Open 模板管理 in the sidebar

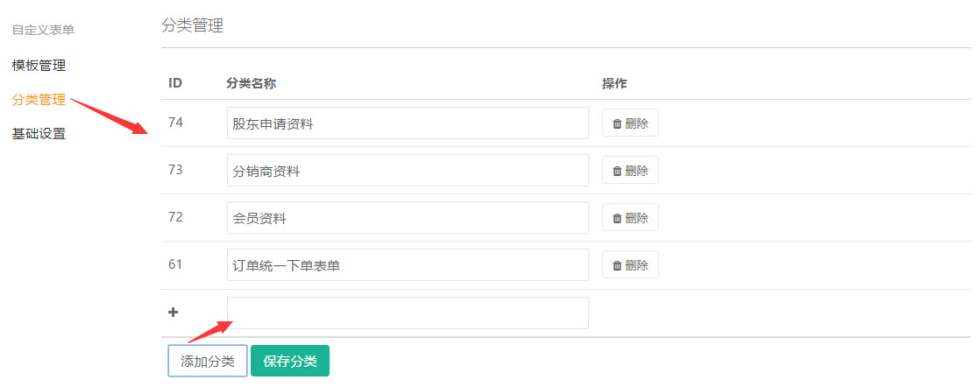point(39,65)
